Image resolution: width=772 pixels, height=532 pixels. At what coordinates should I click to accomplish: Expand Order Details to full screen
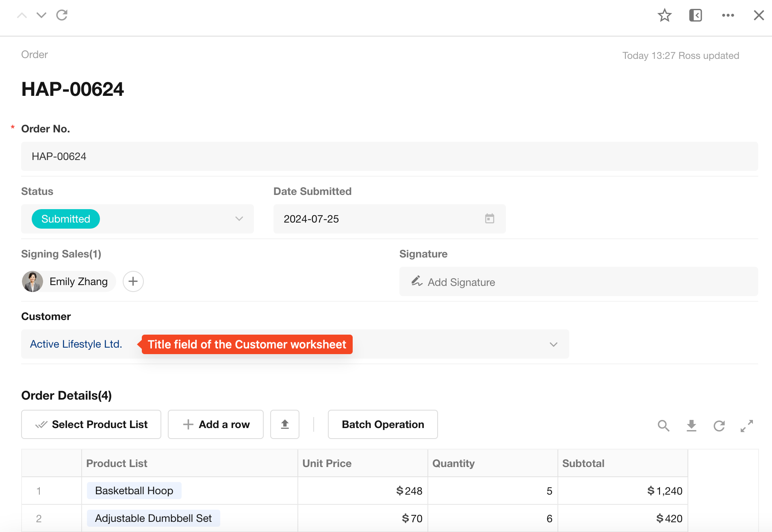click(x=746, y=426)
